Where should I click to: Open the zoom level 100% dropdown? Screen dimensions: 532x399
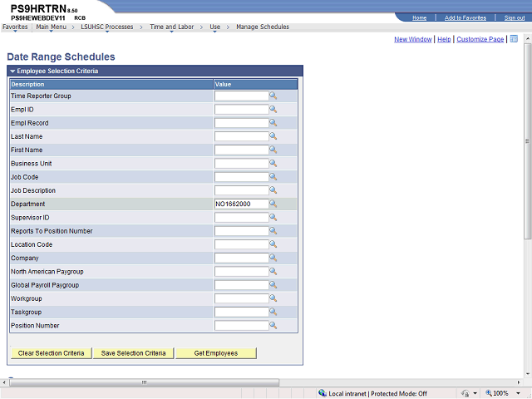point(505,393)
